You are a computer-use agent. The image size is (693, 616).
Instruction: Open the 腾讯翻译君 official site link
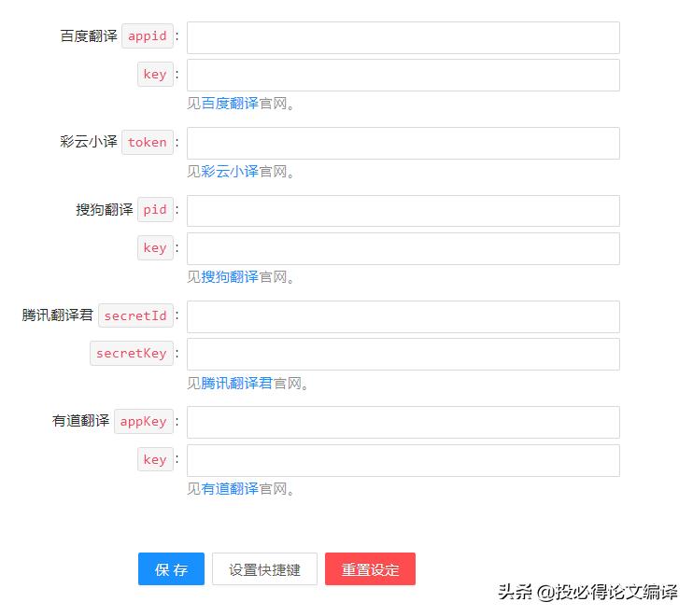(237, 383)
